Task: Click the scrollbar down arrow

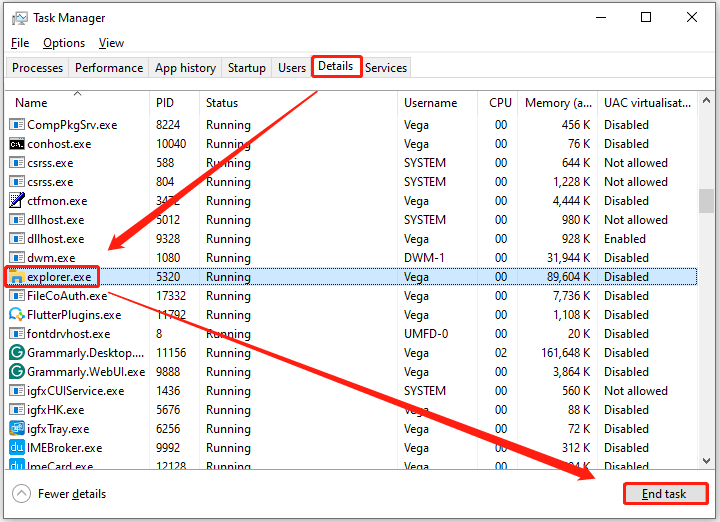Action: 707,460
